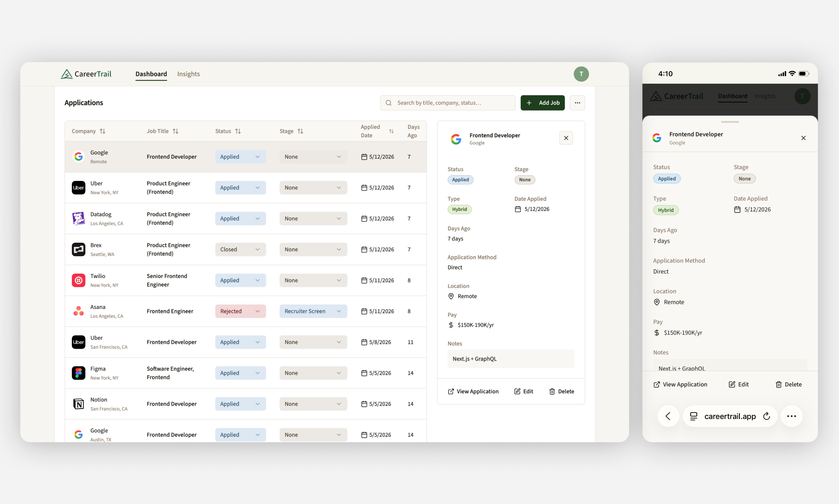Click View Application in mobile sheet

coord(680,385)
